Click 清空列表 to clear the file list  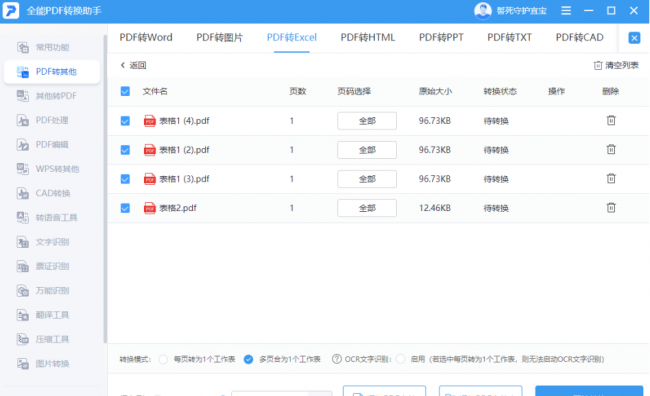coord(616,65)
